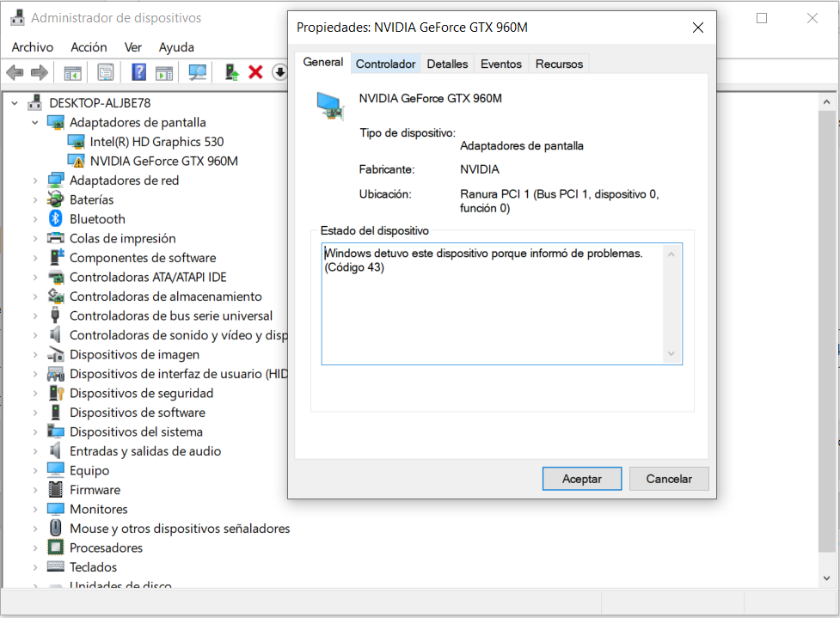The height and width of the screenshot is (618, 840).
Task: Maximize the Administrador de dispositivos window
Action: click(x=761, y=18)
